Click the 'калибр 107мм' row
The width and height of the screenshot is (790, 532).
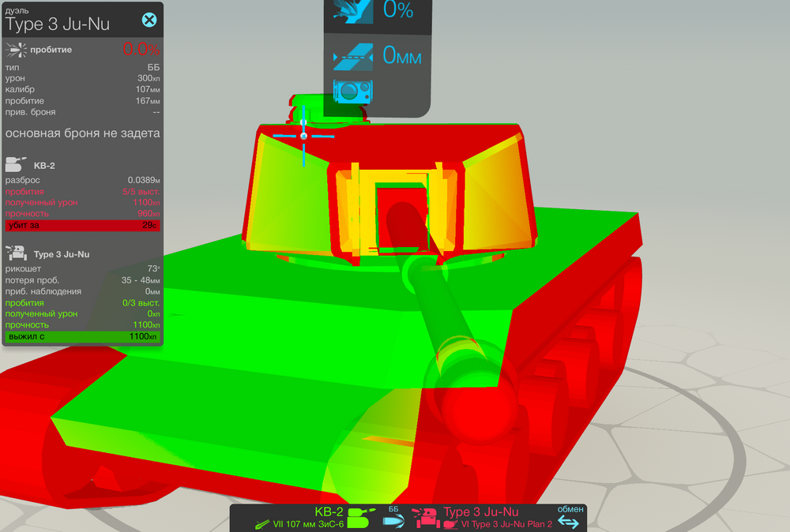click(x=83, y=90)
